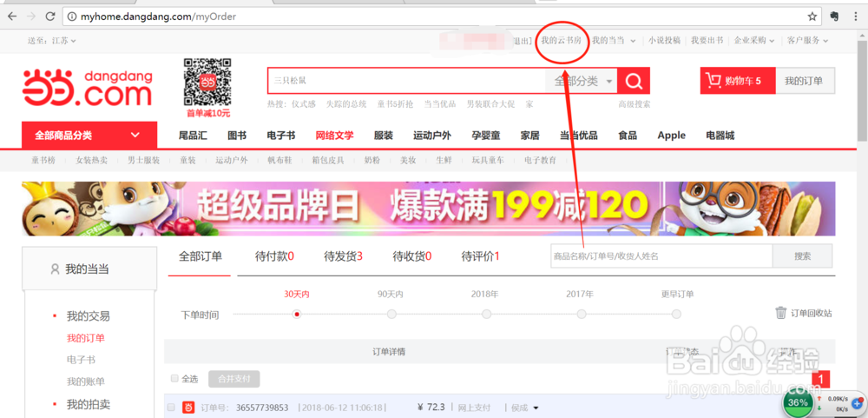Switch to the 待收货 tab
The width and height of the screenshot is (868, 418).
point(412,256)
